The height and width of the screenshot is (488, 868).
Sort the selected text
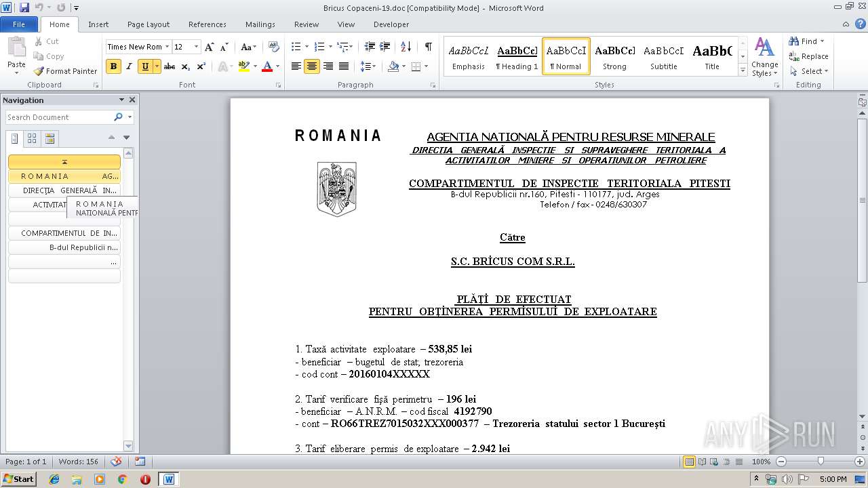pyautogui.click(x=406, y=47)
